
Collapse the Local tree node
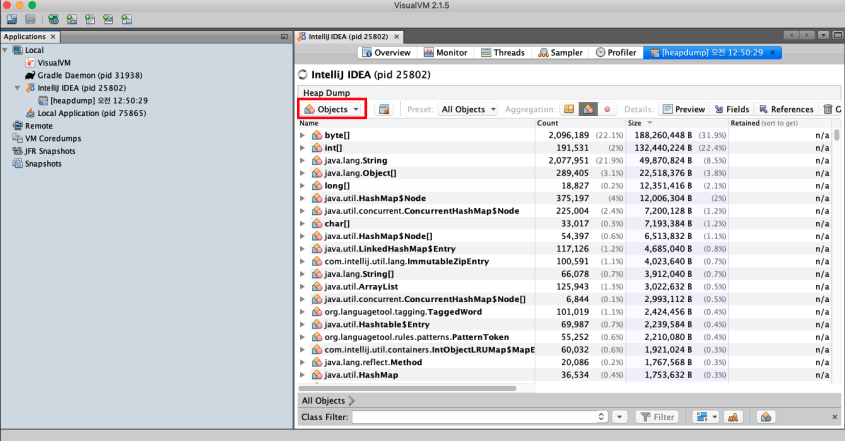tap(5, 50)
